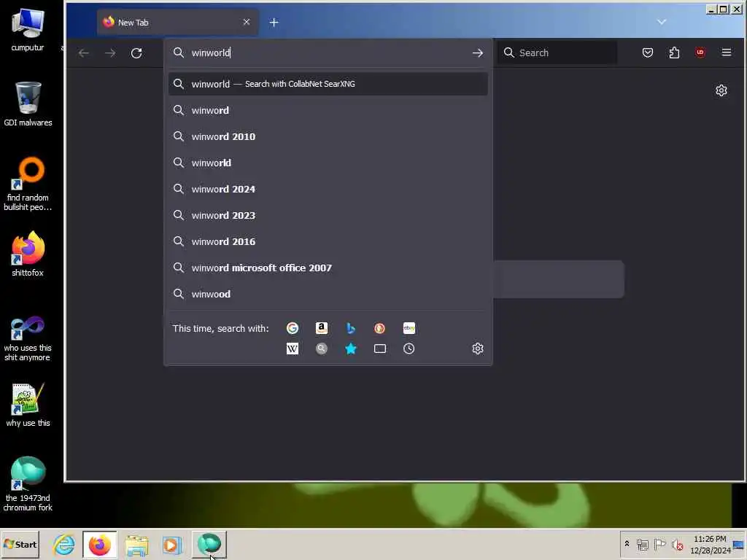Open the Start menu
Screen dimensions: 747x560
tap(20, 544)
